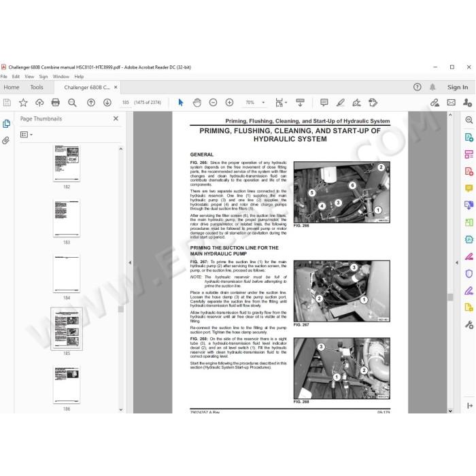Open the Help menu
Screen dimensions: 476x476
[79, 76]
